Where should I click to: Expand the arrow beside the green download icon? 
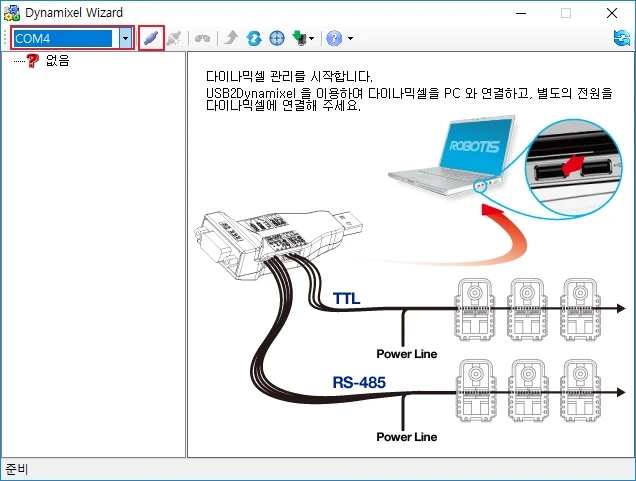pyautogui.click(x=312, y=39)
